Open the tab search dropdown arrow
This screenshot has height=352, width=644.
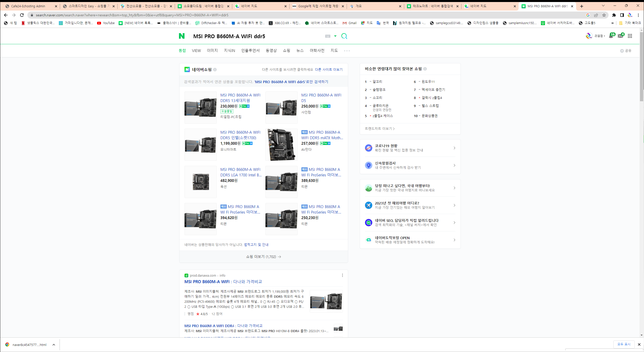tap(603, 6)
